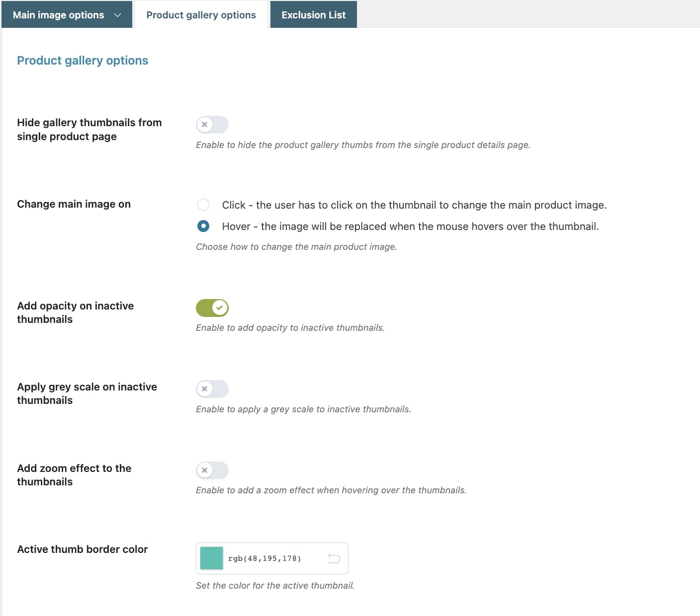The height and width of the screenshot is (616, 700).
Task: Click the Apply grey scale on inactive thumbnails label
Action: point(87,393)
